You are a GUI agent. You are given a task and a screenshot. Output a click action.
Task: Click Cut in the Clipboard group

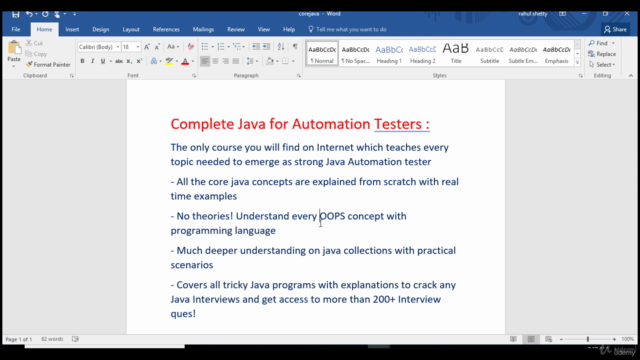click(x=34, y=43)
